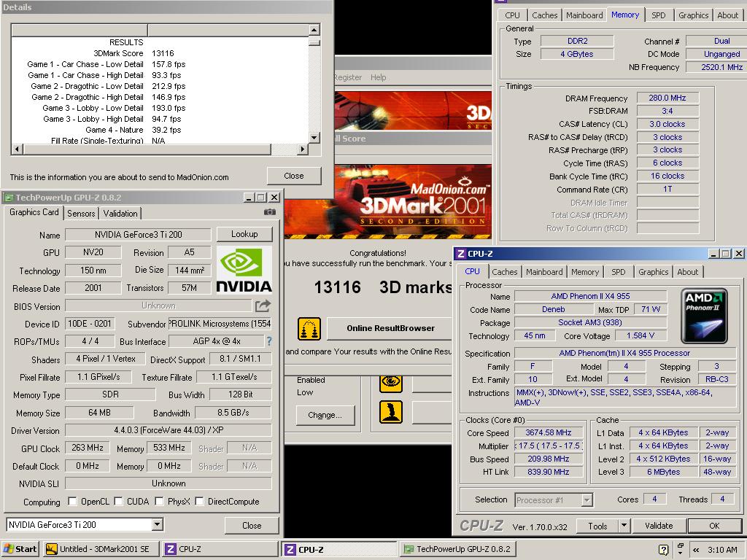
Task: Click the yellow trees icon beside Online ResultBrowser
Action: click(x=309, y=329)
